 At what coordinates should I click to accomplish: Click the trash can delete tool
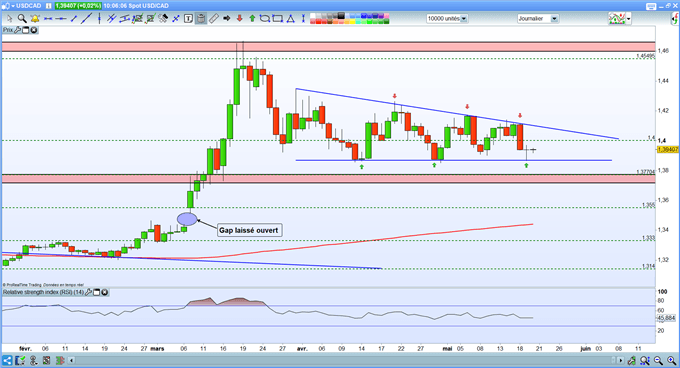[x=201, y=19]
